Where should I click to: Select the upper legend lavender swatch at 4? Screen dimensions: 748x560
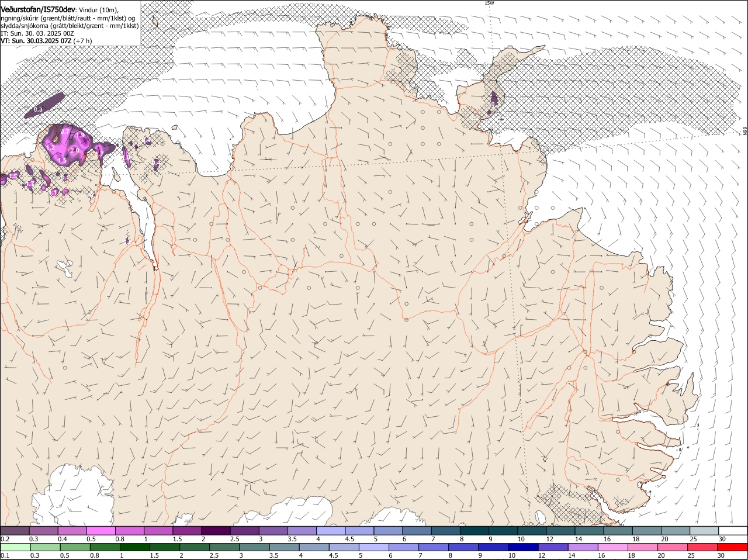click(331, 531)
